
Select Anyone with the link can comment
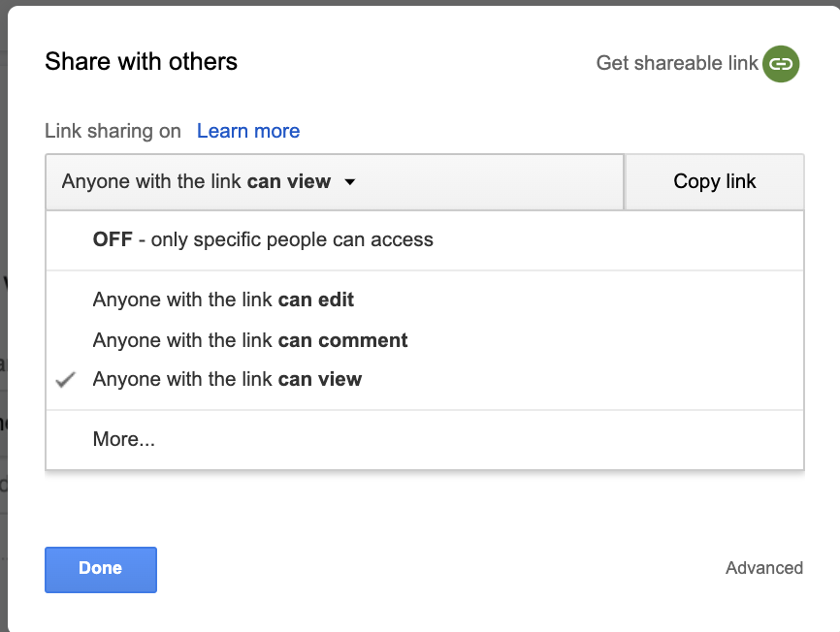[250, 340]
